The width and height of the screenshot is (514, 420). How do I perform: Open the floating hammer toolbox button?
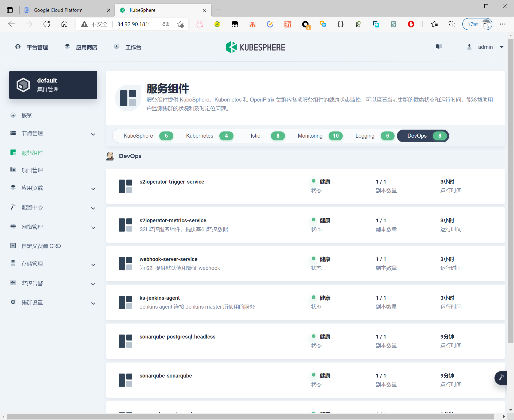pos(501,378)
